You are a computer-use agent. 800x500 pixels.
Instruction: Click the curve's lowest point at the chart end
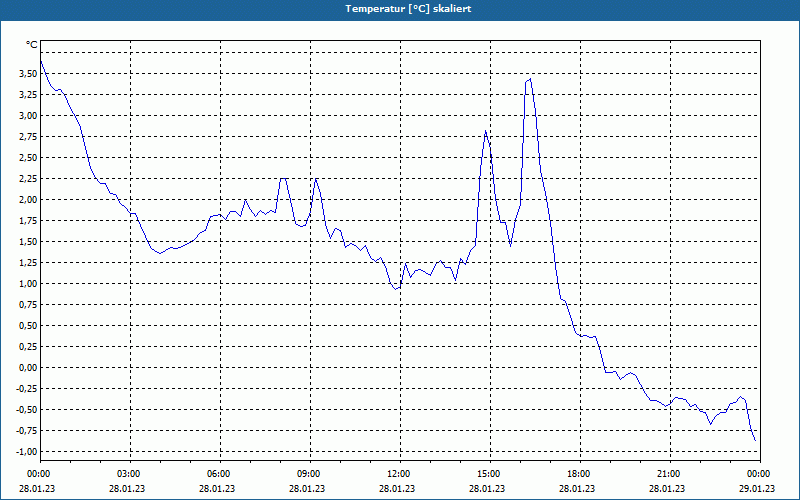[755, 440]
